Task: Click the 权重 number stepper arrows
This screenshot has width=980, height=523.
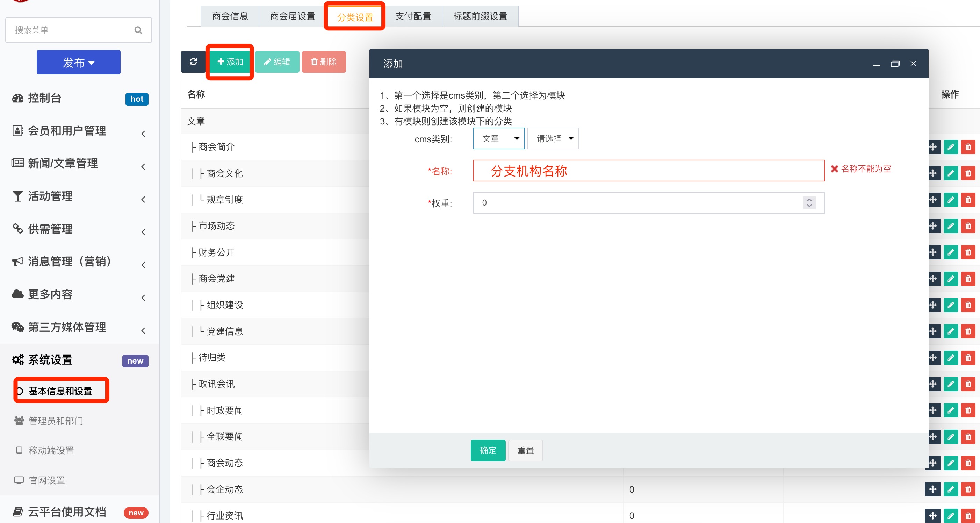Action: coord(809,202)
